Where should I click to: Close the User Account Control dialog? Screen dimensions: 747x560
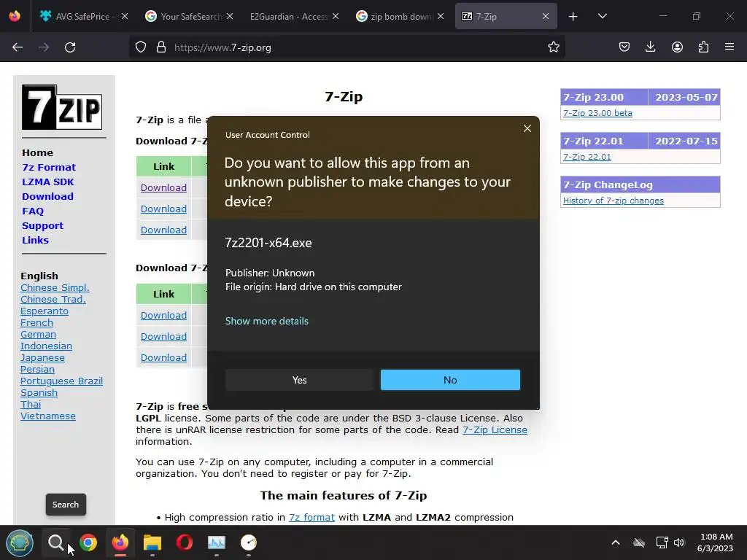pyautogui.click(x=527, y=128)
